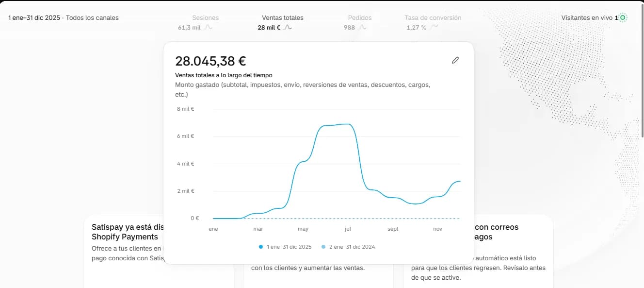644x288 pixels.
Task: Click the green live visitors indicator
Action: click(x=623, y=17)
